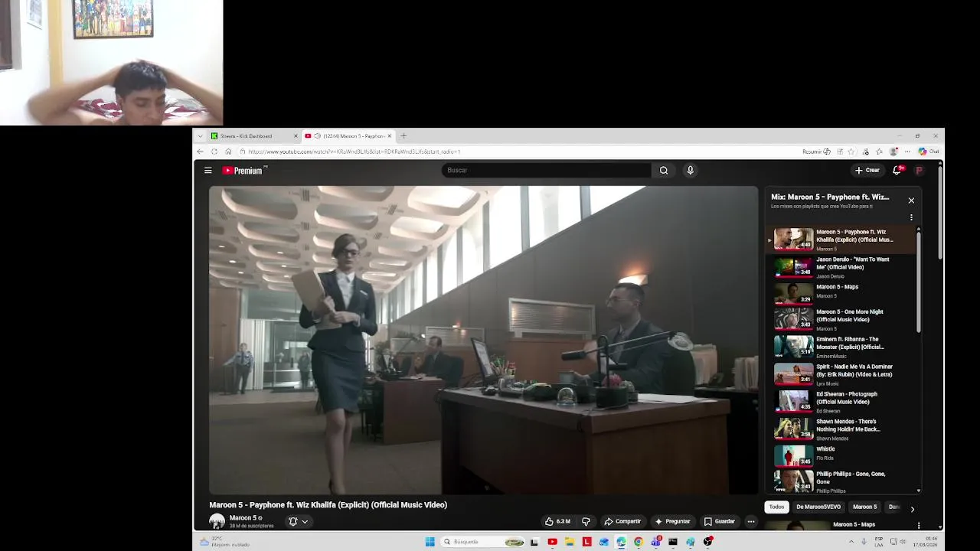Play Maroon 5 - One More Night
The width and height of the screenshot is (980, 551).
pyautogui.click(x=841, y=319)
